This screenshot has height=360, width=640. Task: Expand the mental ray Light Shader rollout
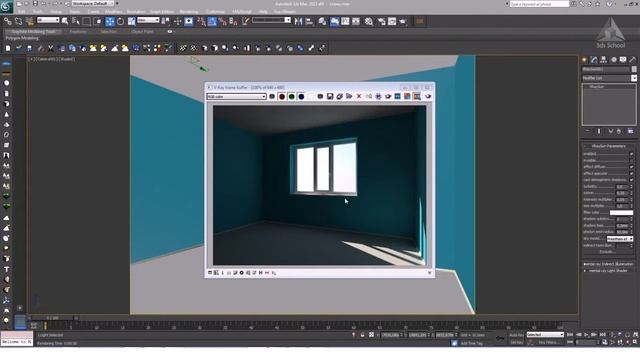608,271
